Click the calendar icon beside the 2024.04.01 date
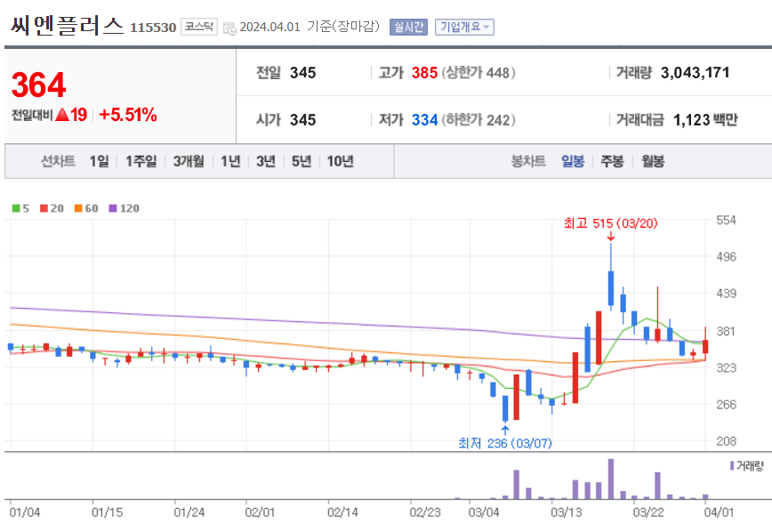This screenshot has width=772, height=532. coord(229,28)
